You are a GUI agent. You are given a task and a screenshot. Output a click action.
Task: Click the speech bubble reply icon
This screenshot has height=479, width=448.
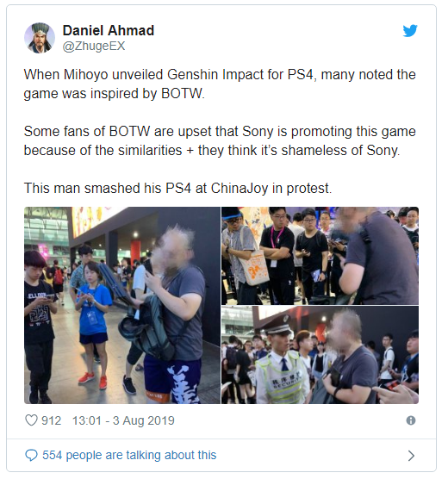pyautogui.click(x=31, y=455)
